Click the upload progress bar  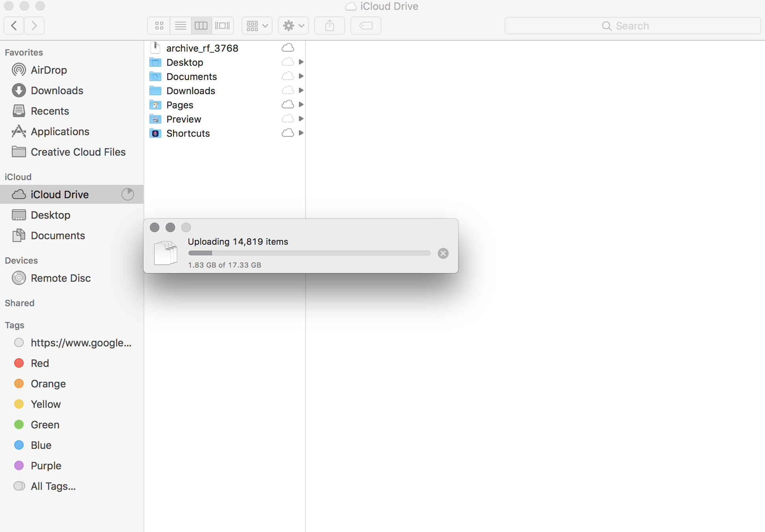[x=309, y=253]
